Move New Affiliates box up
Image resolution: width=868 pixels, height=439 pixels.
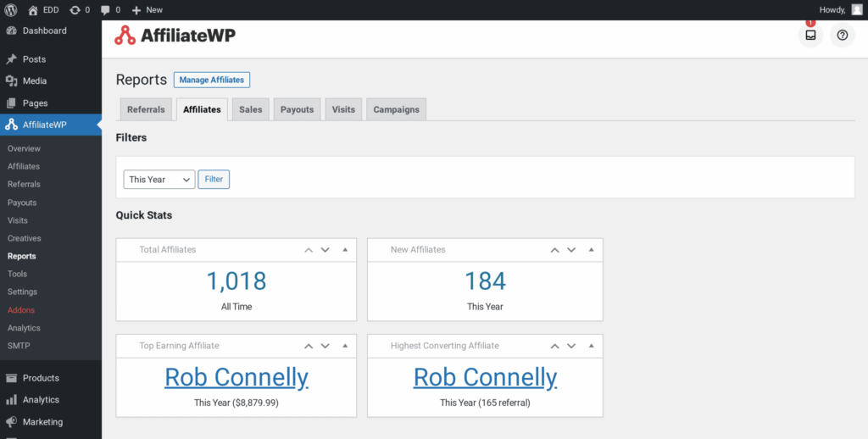(554, 250)
